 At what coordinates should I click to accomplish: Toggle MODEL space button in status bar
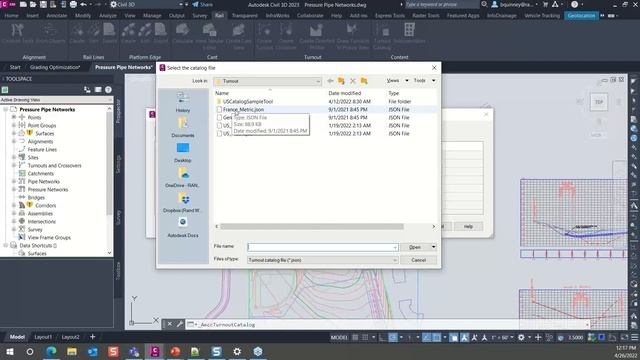tap(339, 337)
